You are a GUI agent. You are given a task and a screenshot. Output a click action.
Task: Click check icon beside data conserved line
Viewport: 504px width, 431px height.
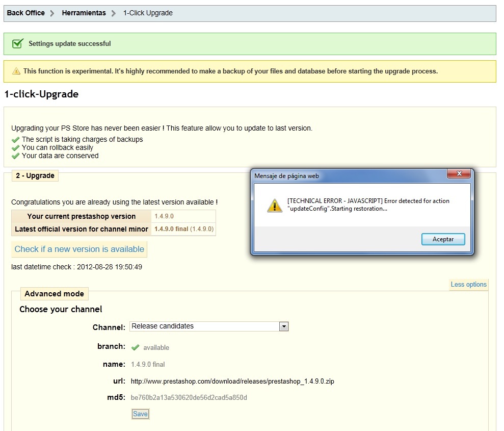click(x=15, y=156)
